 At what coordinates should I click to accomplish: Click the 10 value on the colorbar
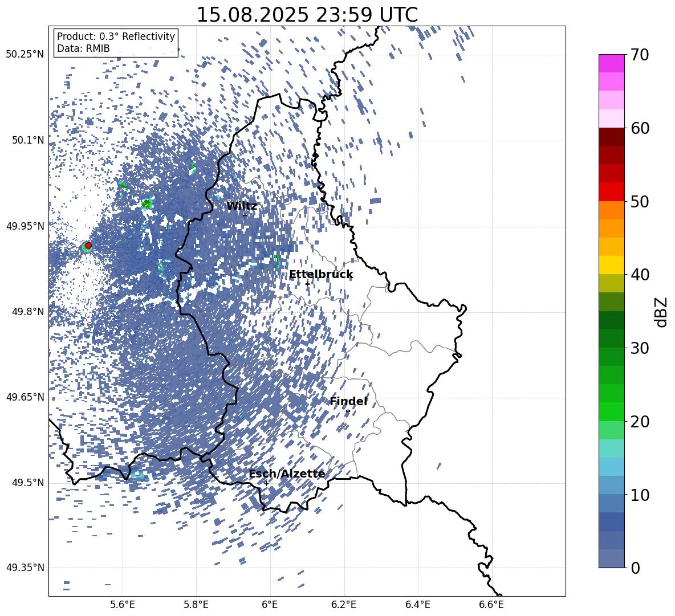pyautogui.click(x=640, y=495)
